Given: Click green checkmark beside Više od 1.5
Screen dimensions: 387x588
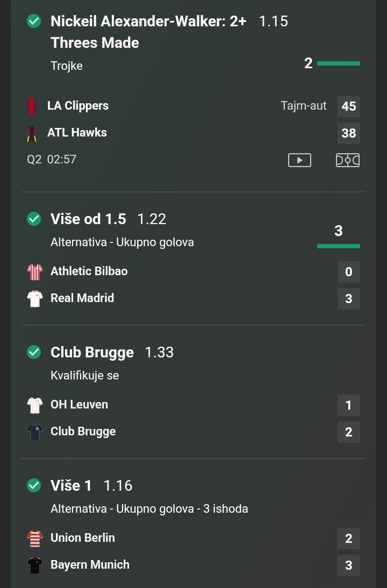Looking at the screenshot, I should 34,219.
